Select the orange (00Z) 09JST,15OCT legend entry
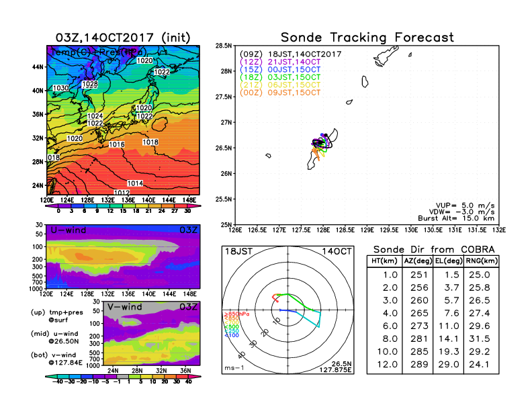Image resolution: width=532 pixels, height=411 pixels. click(280, 93)
